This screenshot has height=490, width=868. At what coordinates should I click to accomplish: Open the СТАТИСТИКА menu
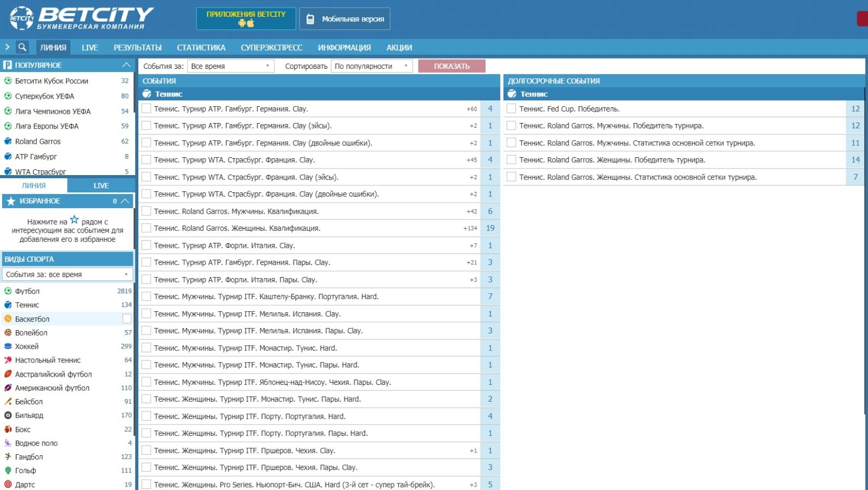click(x=201, y=47)
